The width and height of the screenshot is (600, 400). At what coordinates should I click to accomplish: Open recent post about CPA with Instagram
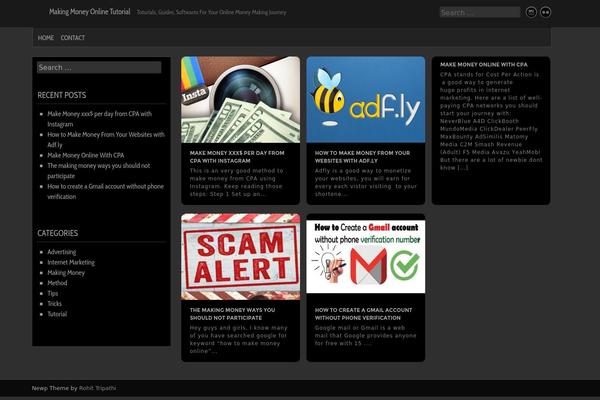[x=99, y=119]
